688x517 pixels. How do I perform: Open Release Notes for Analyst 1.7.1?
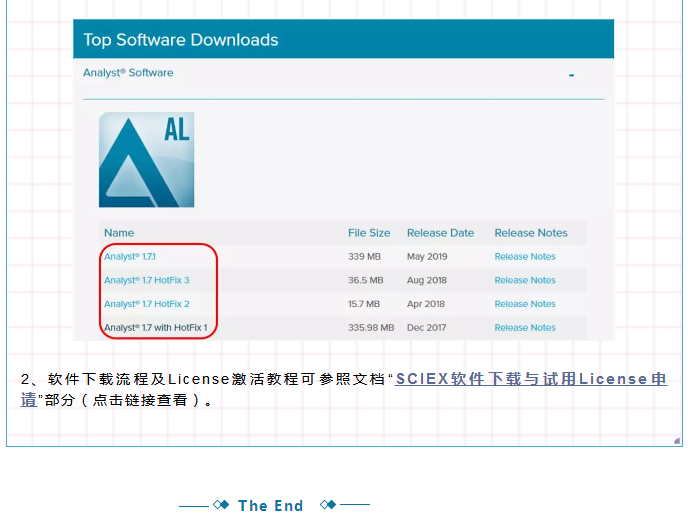pyautogui.click(x=525, y=257)
